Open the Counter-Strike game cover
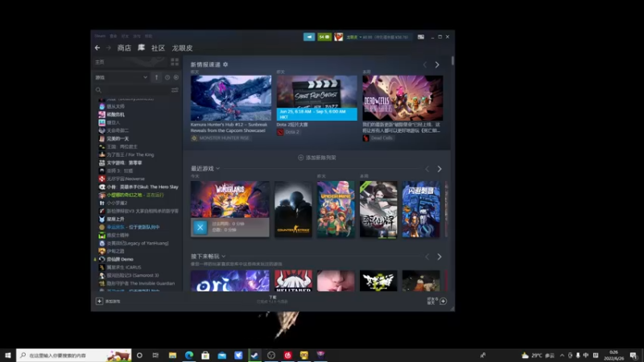 [x=293, y=209]
